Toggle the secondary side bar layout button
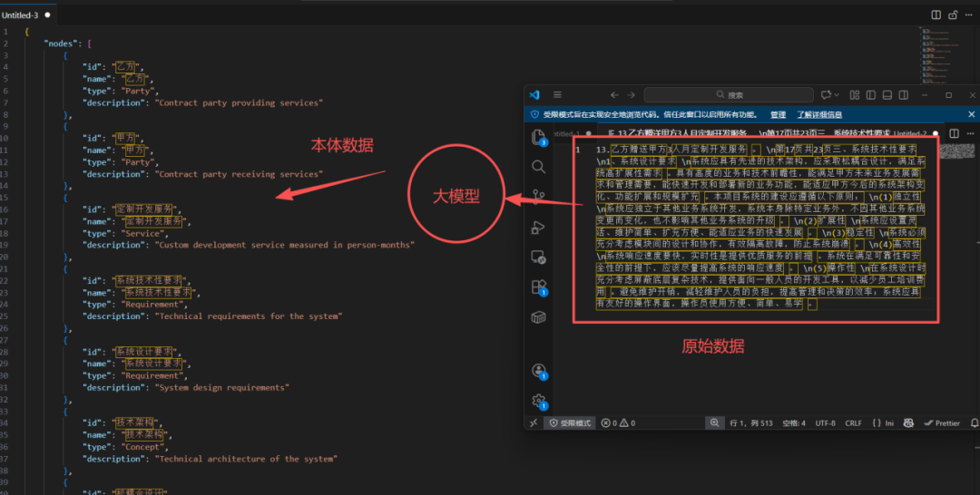The height and width of the screenshot is (495, 980). (901, 95)
